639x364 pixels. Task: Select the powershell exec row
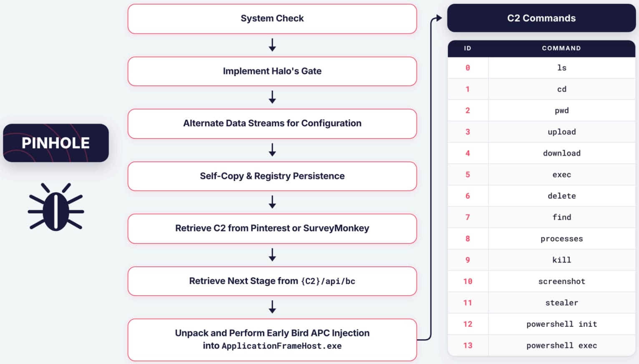tap(541, 345)
